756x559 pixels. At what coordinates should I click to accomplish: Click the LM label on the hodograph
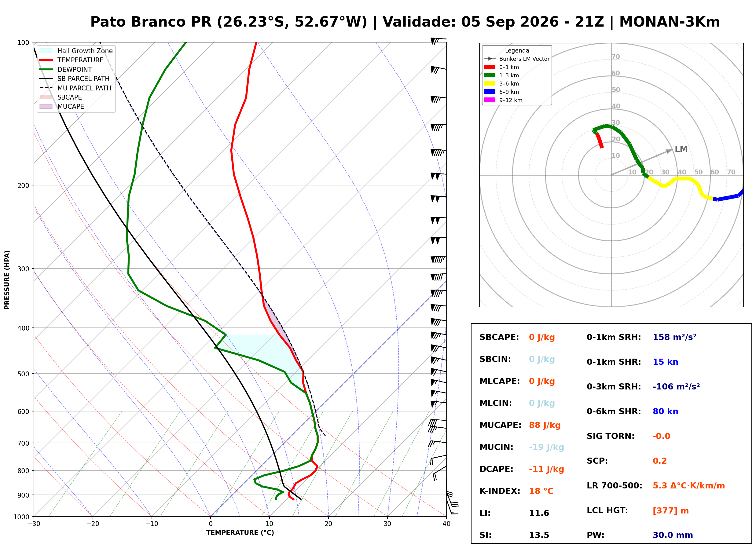(x=681, y=149)
